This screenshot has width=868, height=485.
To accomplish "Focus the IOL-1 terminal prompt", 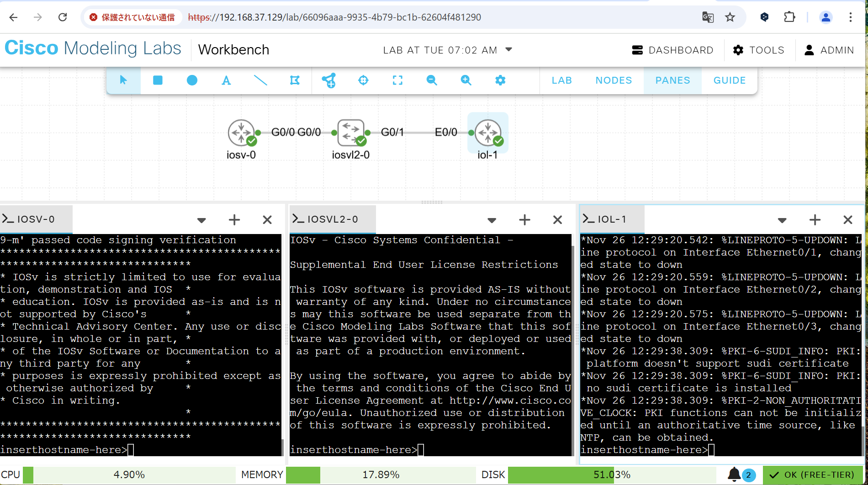I will pos(647,450).
